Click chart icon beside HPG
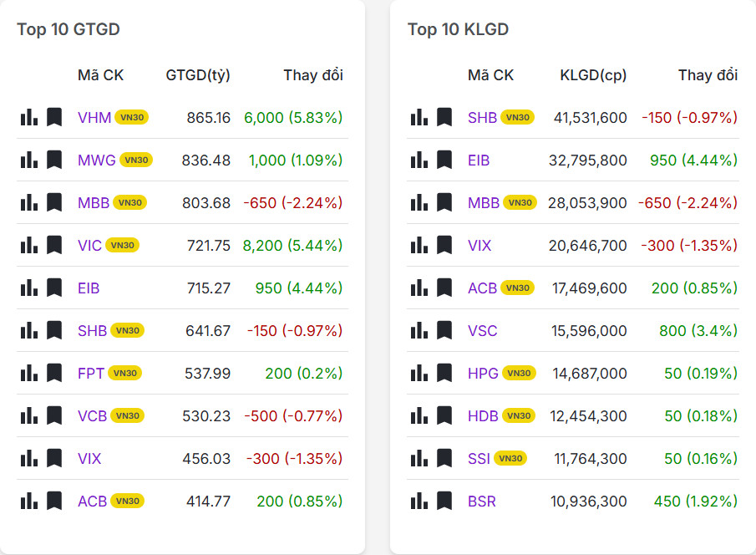756x555 pixels. (x=419, y=373)
